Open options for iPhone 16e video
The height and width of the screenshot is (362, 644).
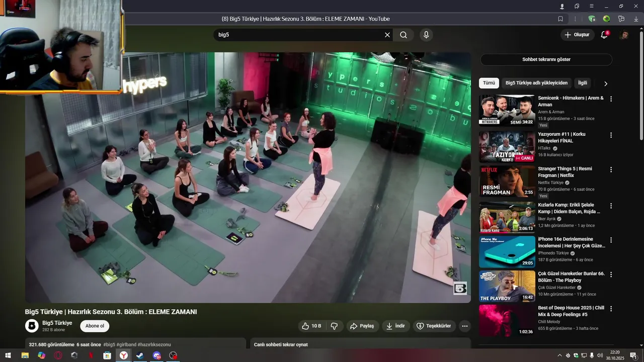[611, 240]
